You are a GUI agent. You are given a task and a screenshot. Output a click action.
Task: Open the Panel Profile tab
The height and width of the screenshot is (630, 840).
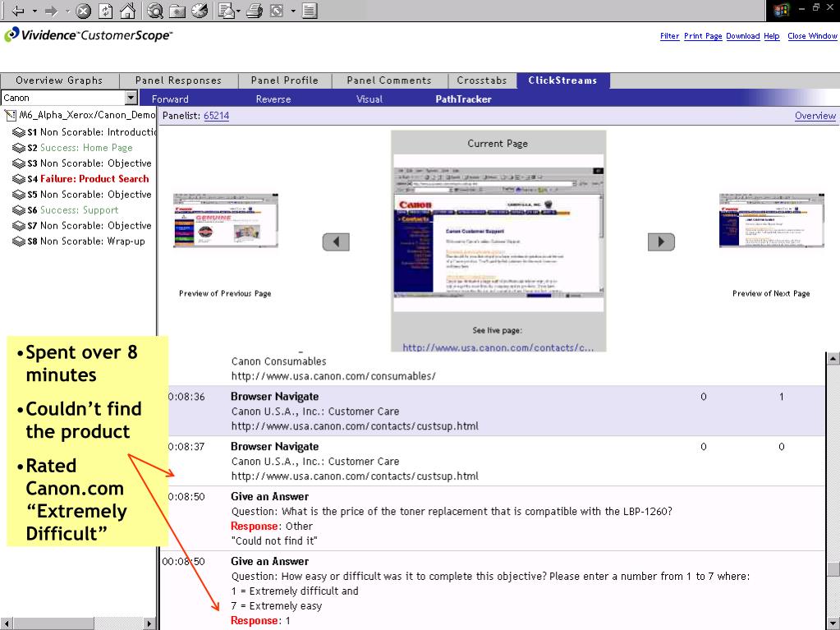click(x=284, y=80)
